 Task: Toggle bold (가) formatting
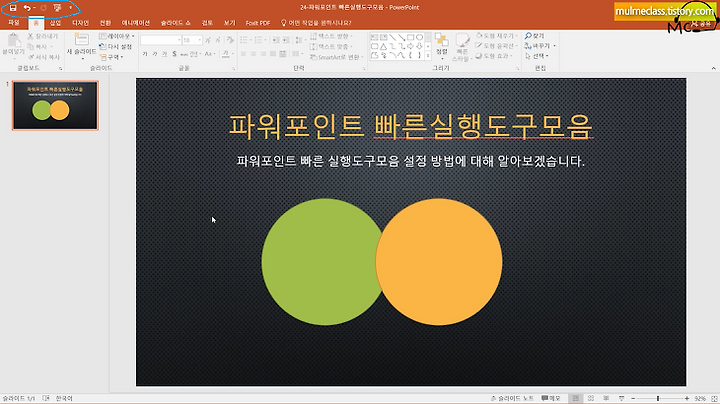(145, 54)
